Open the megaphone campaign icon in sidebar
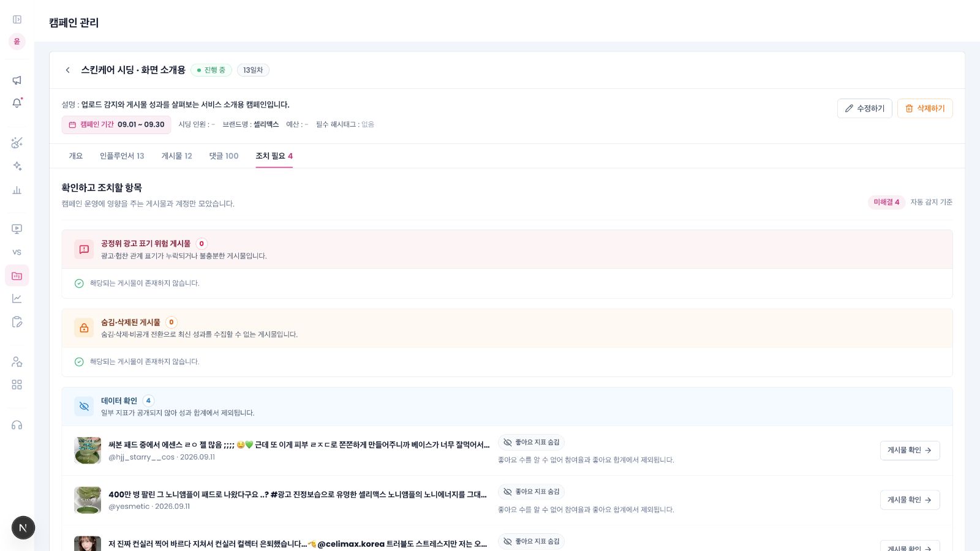The height and width of the screenshot is (551, 980). coord(17,80)
